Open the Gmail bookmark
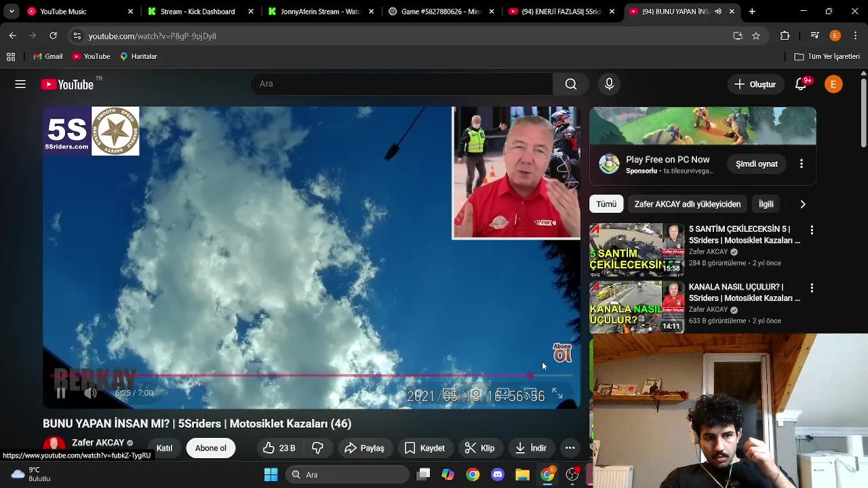This screenshot has height=488, width=868. pyautogui.click(x=47, y=57)
